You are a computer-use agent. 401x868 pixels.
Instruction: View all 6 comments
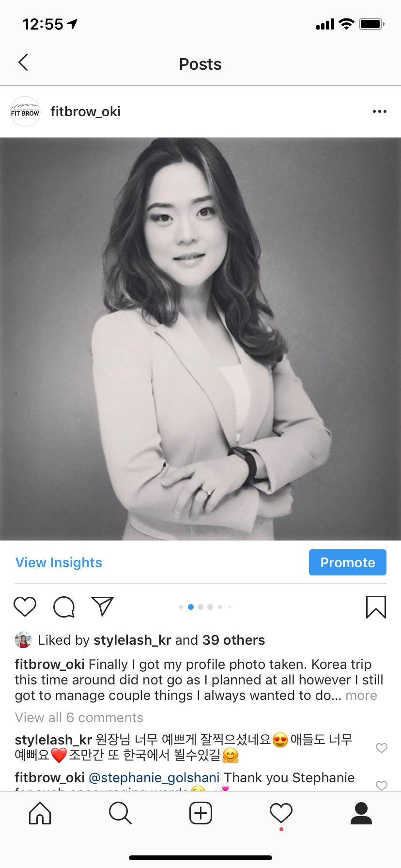(79, 717)
